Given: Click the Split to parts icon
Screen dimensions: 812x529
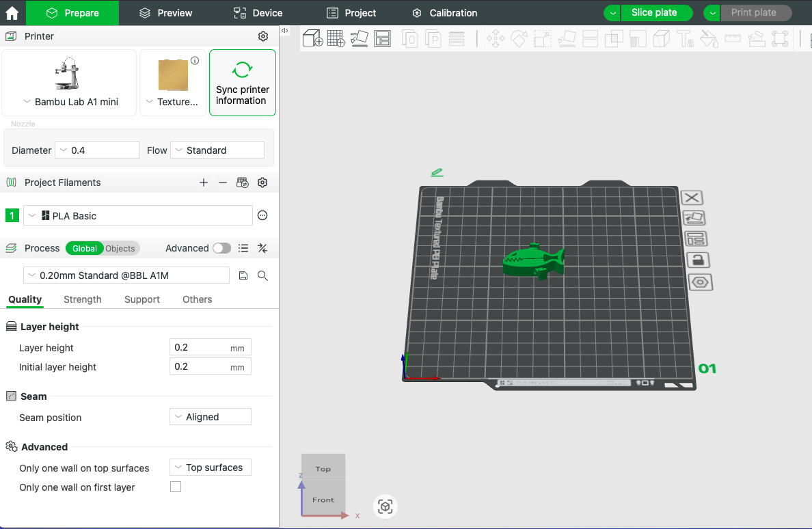Looking at the screenshot, I should pos(433,39).
